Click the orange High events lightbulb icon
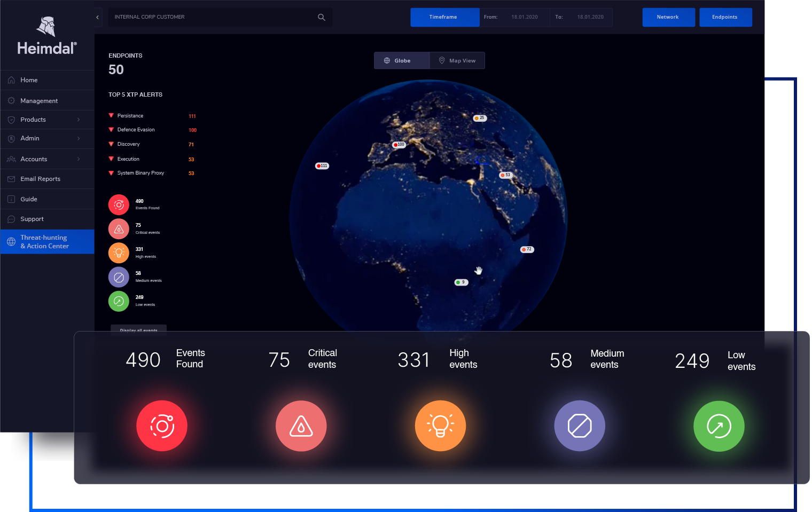This screenshot has height=512, width=812. (440, 426)
